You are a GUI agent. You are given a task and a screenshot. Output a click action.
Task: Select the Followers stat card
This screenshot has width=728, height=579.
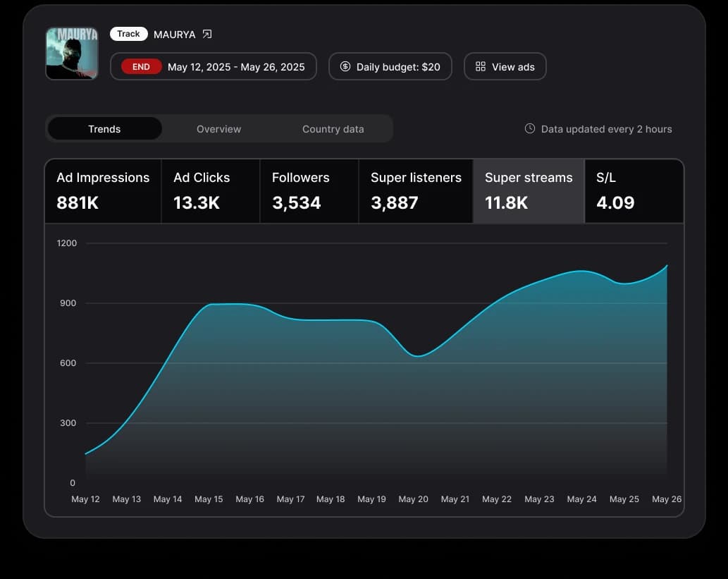308,190
